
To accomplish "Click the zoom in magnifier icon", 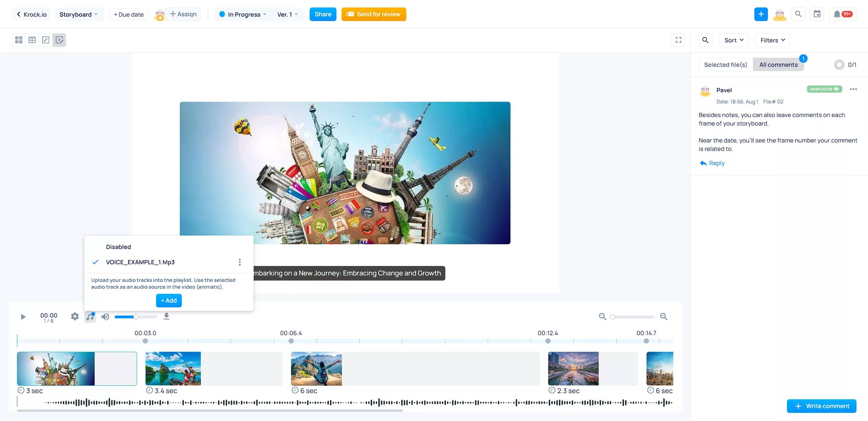I will coord(663,316).
